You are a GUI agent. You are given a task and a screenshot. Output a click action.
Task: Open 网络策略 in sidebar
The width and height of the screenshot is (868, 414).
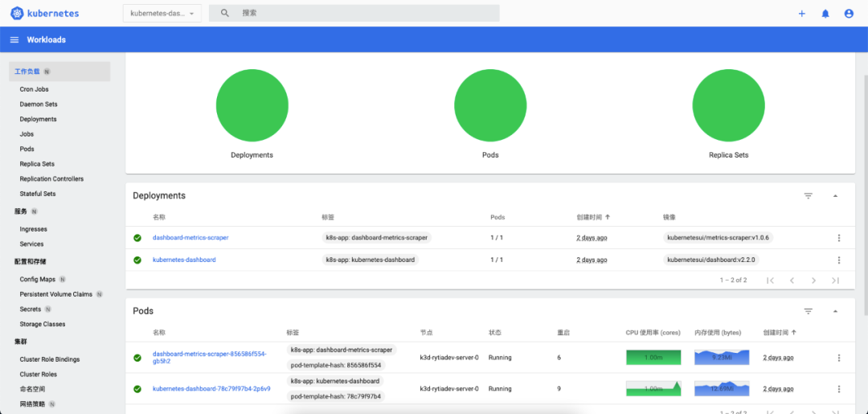[x=32, y=404]
